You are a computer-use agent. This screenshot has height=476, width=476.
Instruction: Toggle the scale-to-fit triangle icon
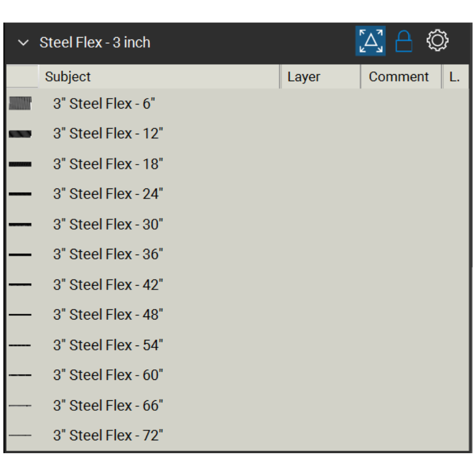370,41
